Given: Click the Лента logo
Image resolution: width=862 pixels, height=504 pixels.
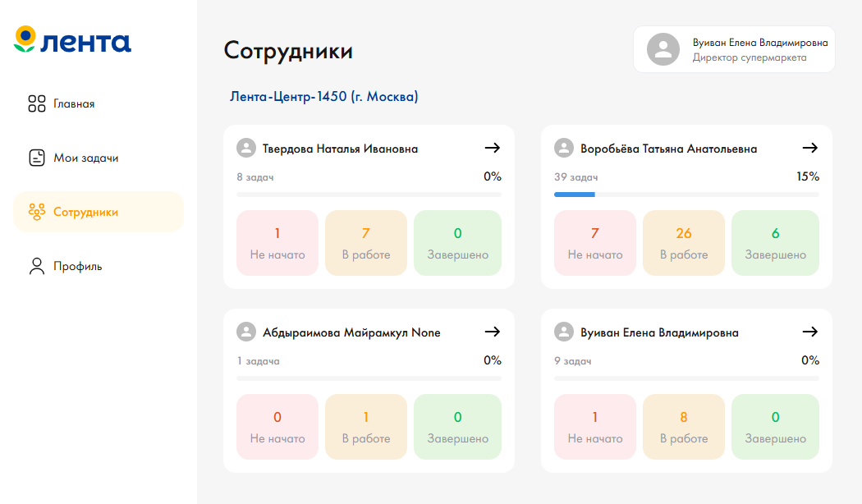Looking at the screenshot, I should [x=72, y=39].
